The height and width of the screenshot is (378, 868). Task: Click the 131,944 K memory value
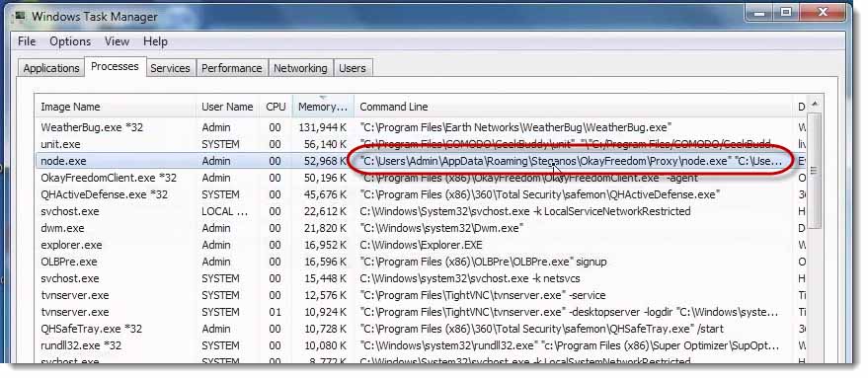[322, 127]
